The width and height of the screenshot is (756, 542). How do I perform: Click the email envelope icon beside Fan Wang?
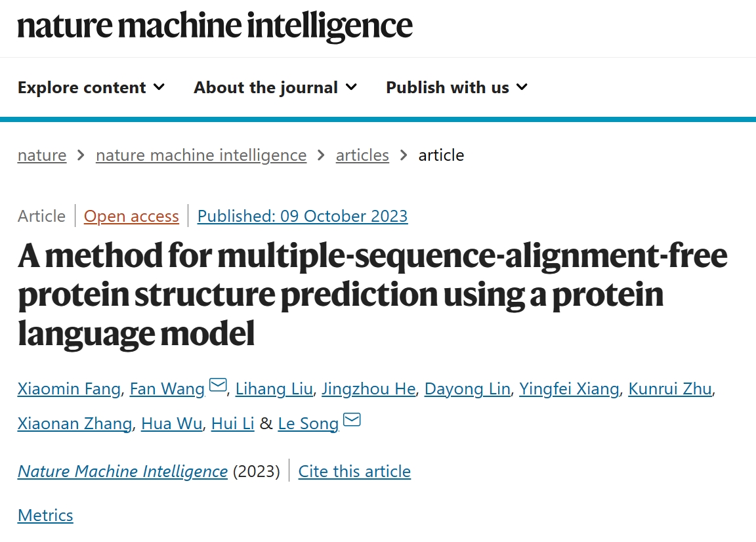click(x=218, y=386)
